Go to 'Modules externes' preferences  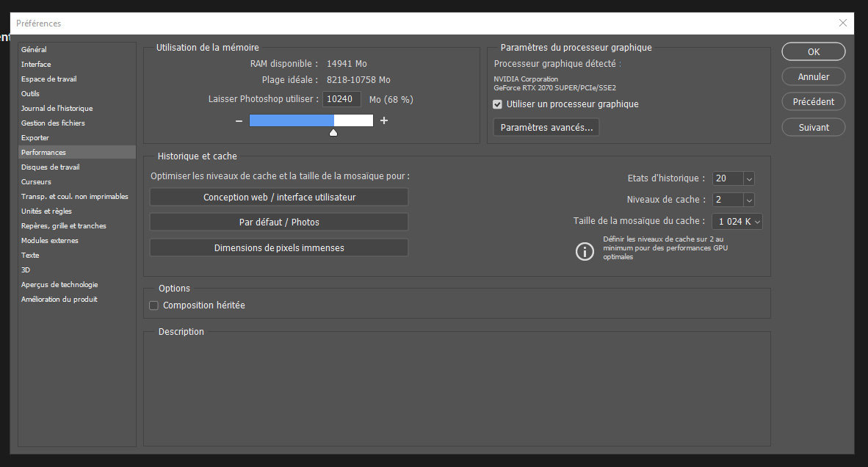tap(49, 241)
